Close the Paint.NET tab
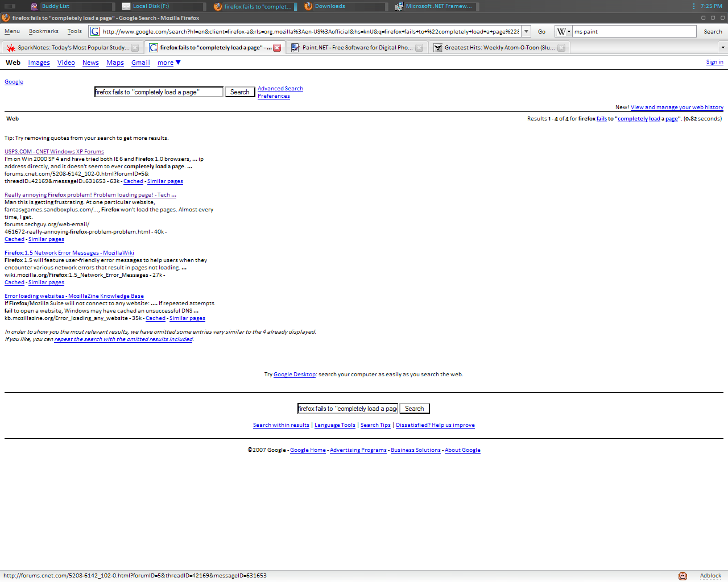The width and height of the screenshot is (728, 582). coord(419,48)
